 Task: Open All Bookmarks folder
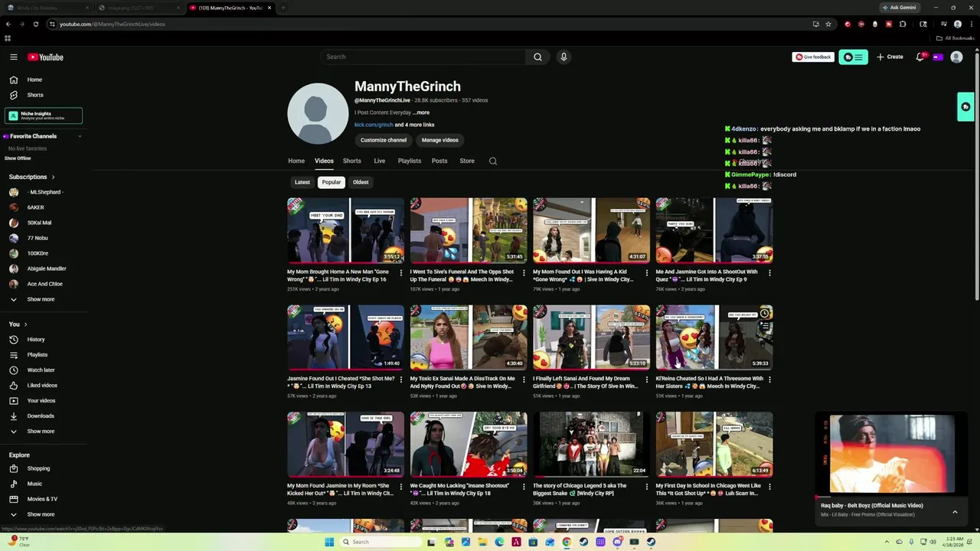click(956, 37)
